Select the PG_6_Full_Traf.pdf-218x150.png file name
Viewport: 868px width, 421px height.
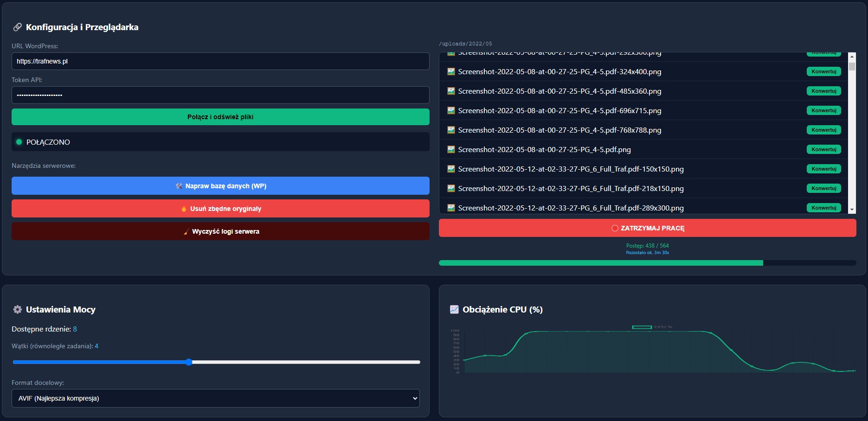[571, 189]
